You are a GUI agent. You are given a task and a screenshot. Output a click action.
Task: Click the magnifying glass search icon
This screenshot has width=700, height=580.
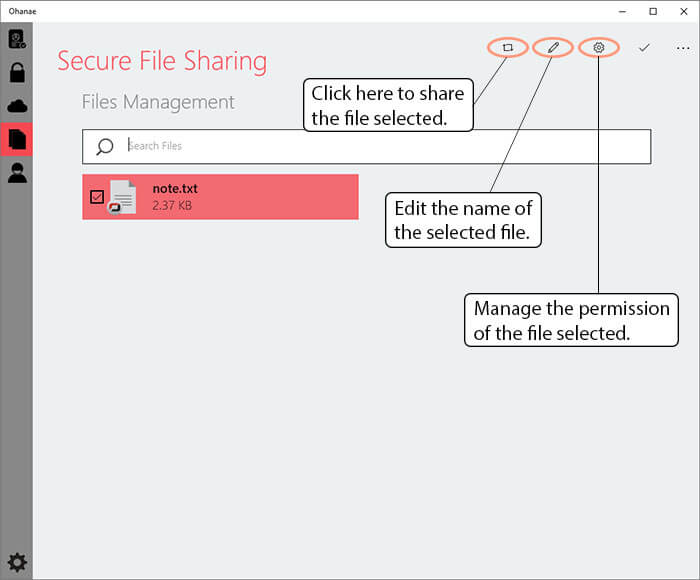tap(105, 146)
